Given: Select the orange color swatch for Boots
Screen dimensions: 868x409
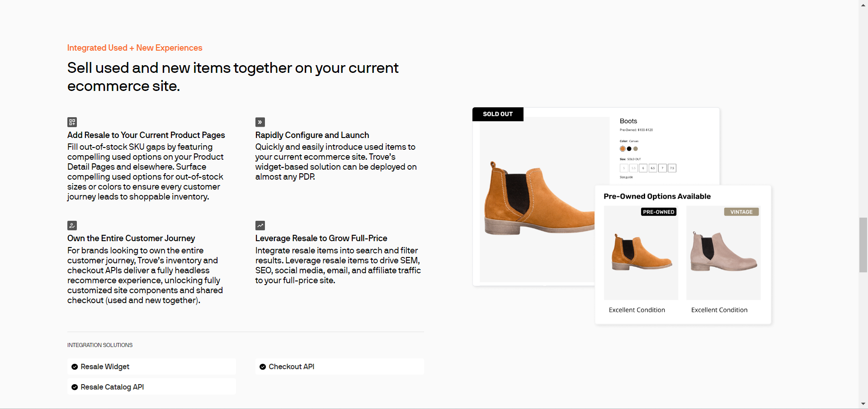Looking at the screenshot, I should click(623, 149).
